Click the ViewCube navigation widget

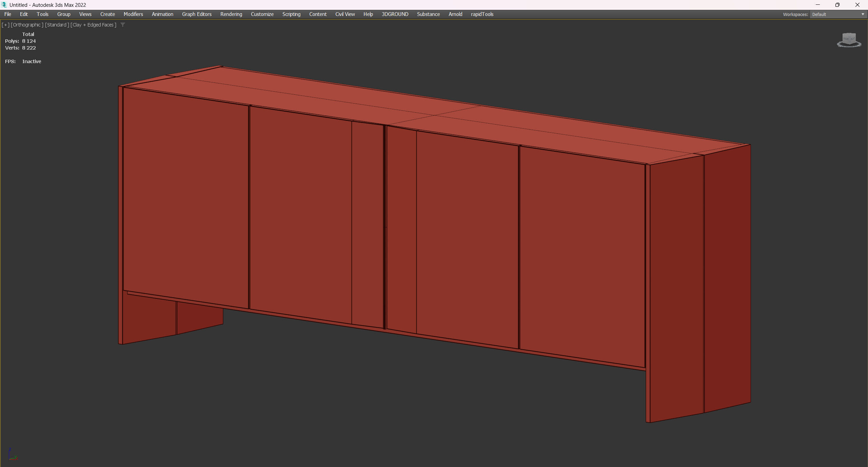849,40
